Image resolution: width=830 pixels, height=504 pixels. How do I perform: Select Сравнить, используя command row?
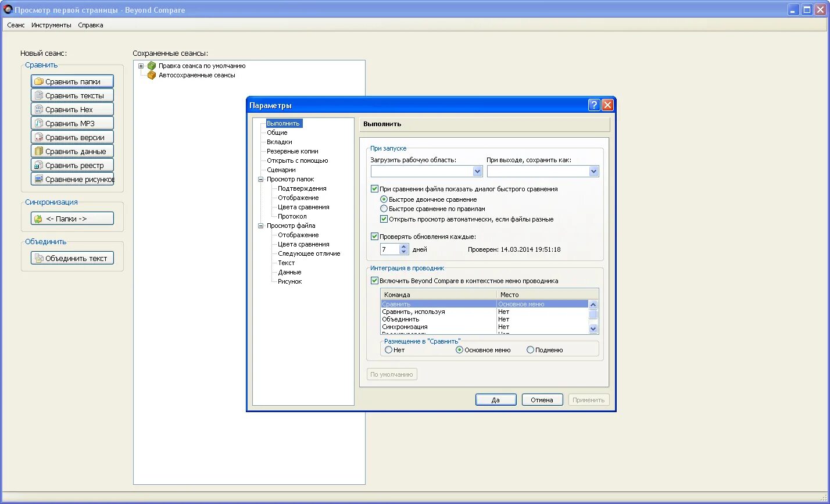coord(485,312)
